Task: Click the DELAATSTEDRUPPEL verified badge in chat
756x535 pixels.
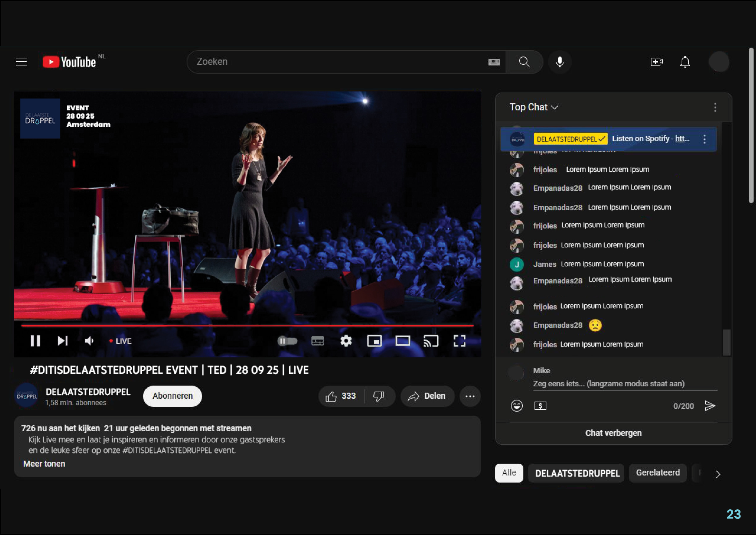Action: pos(570,139)
